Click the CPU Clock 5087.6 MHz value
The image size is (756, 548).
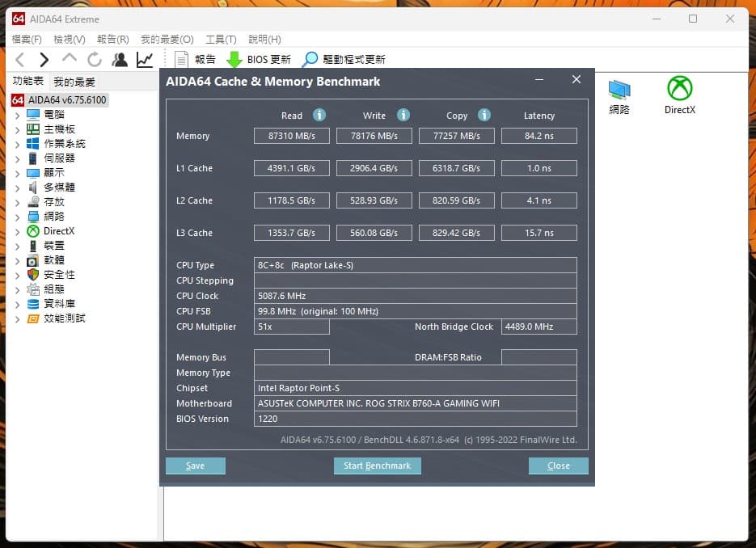pyautogui.click(x=416, y=296)
